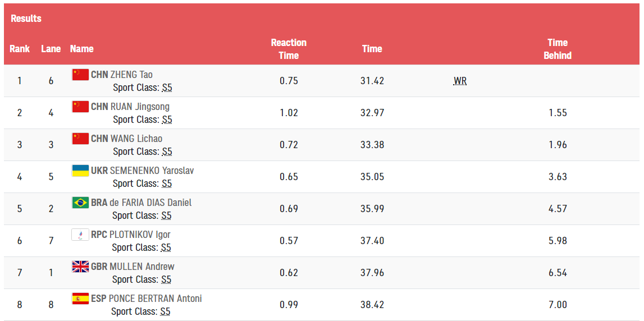Click the China flag beside WANG Lichao

click(80, 139)
